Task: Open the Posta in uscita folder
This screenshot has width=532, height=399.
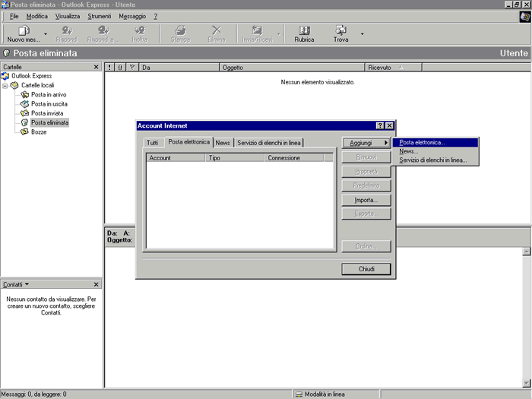Action: tap(49, 104)
